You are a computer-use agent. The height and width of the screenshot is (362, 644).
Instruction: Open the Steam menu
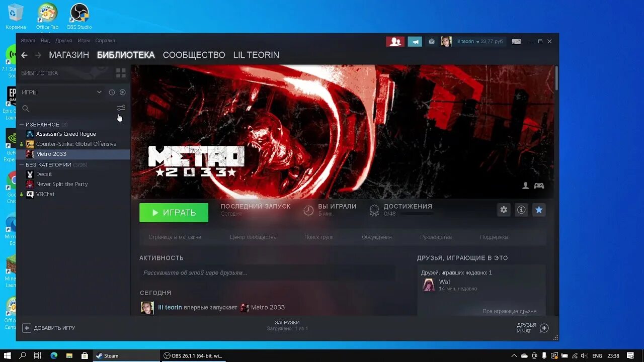click(28, 41)
